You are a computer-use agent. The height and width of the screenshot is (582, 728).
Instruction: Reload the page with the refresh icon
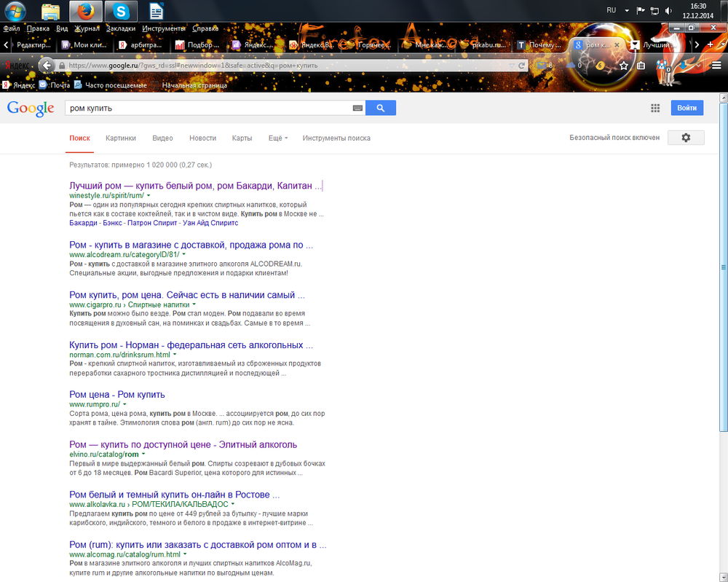coord(521,66)
